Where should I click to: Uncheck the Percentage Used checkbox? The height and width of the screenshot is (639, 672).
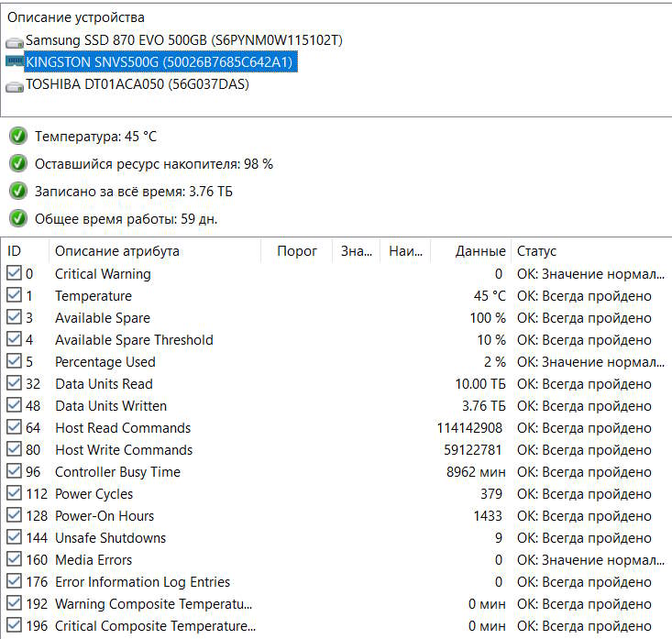pos(14,361)
